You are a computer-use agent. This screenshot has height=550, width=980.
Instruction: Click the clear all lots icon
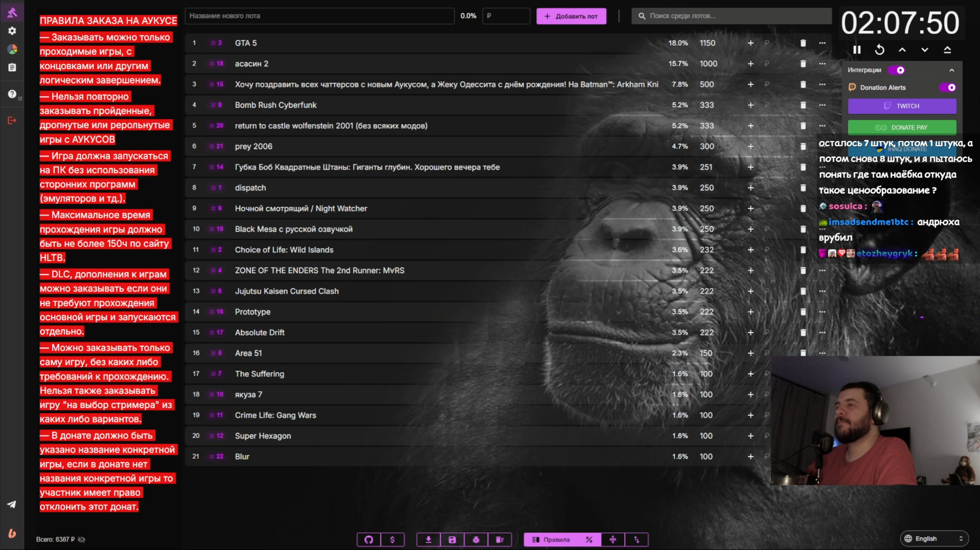point(500,539)
